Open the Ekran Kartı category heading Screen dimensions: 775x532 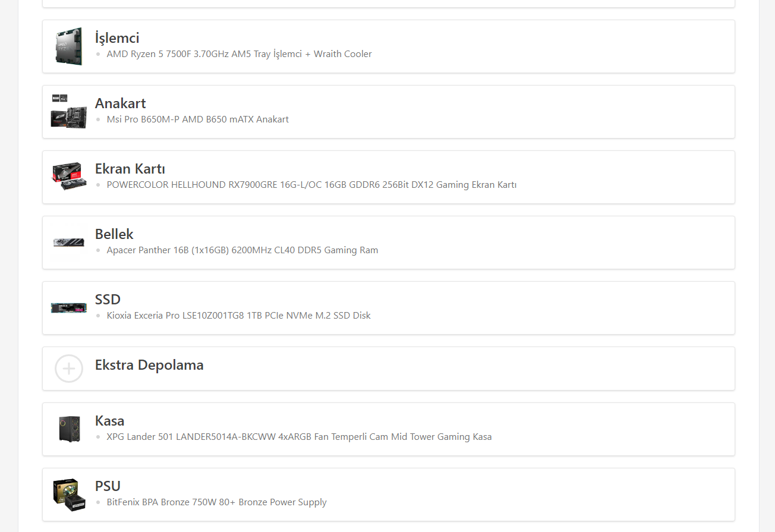click(x=130, y=169)
